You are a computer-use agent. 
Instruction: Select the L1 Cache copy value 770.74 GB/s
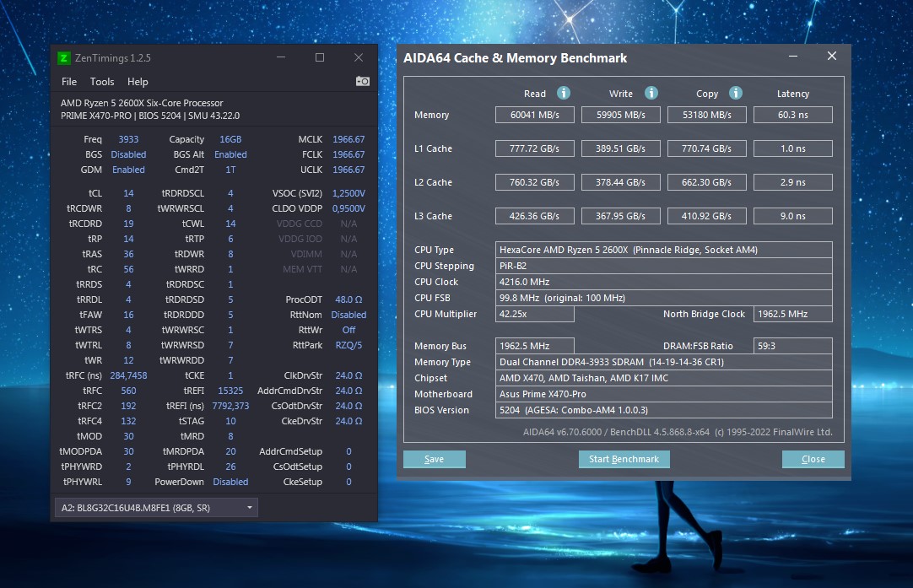pos(707,148)
